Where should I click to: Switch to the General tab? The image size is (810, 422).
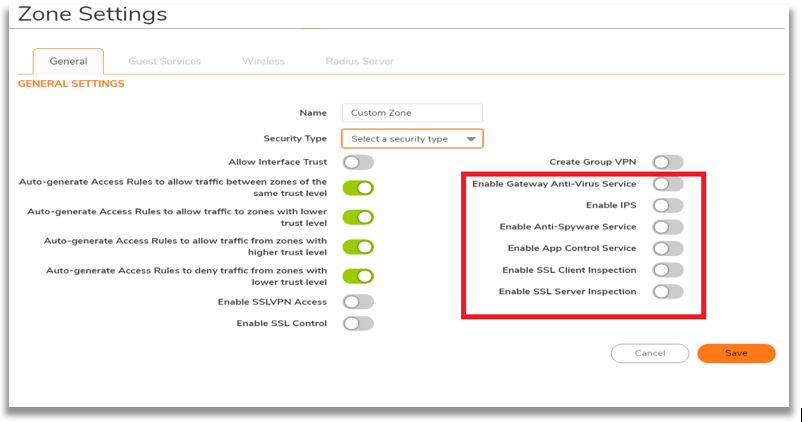[68, 61]
